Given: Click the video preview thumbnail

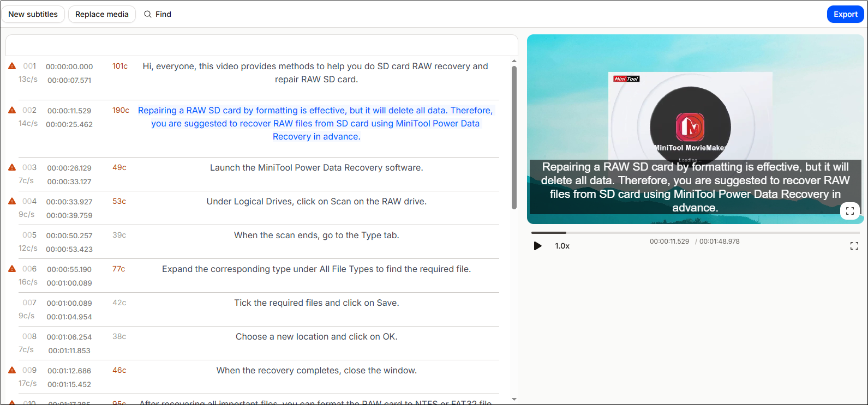Looking at the screenshot, I should coord(696,129).
